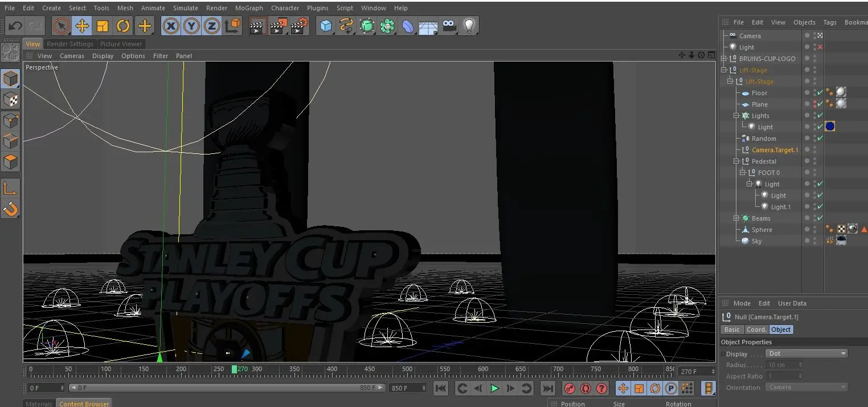868x407 pixels.
Task: Play the animation forwards
Action: click(494, 388)
